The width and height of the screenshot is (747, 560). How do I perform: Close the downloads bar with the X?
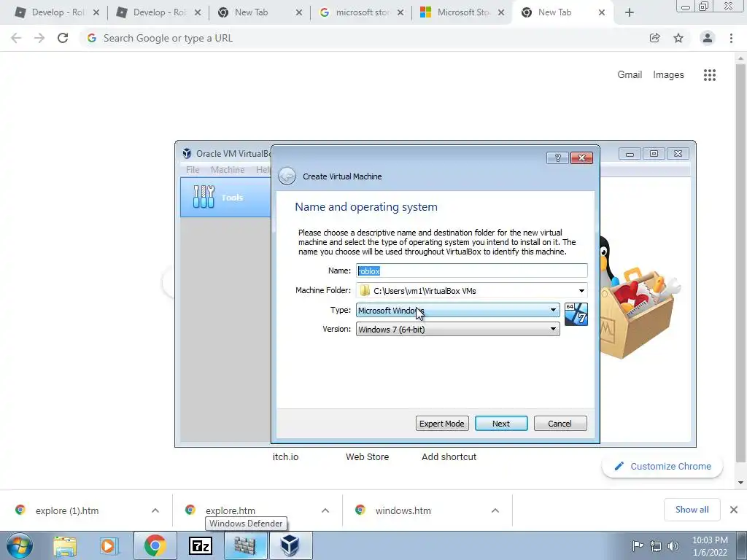point(734,510)
